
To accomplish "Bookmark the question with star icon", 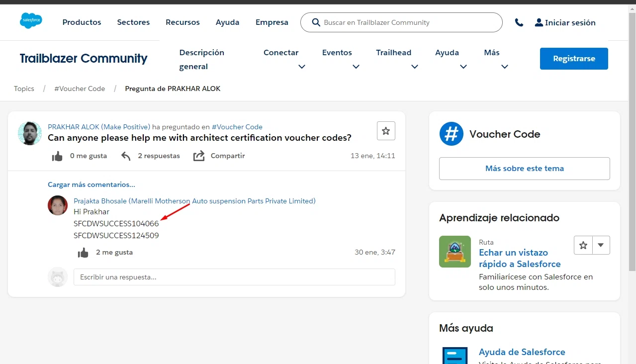I will [386, 131].
